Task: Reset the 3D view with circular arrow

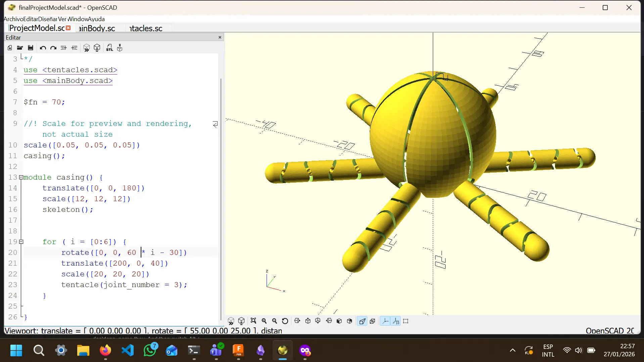Action: tap(285, 321)
